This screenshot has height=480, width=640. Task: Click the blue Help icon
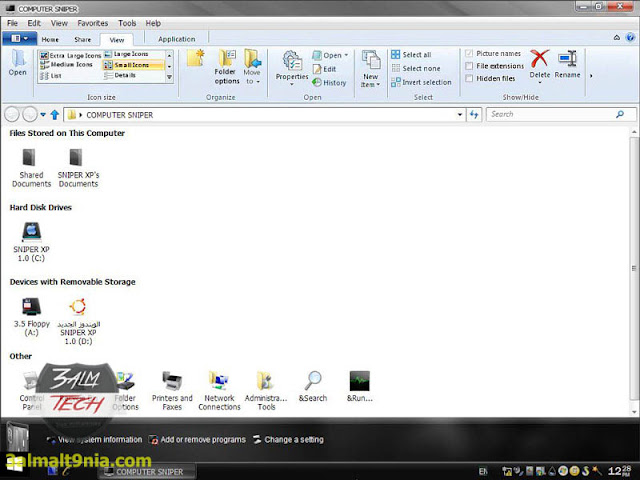(x=630, y=38)
